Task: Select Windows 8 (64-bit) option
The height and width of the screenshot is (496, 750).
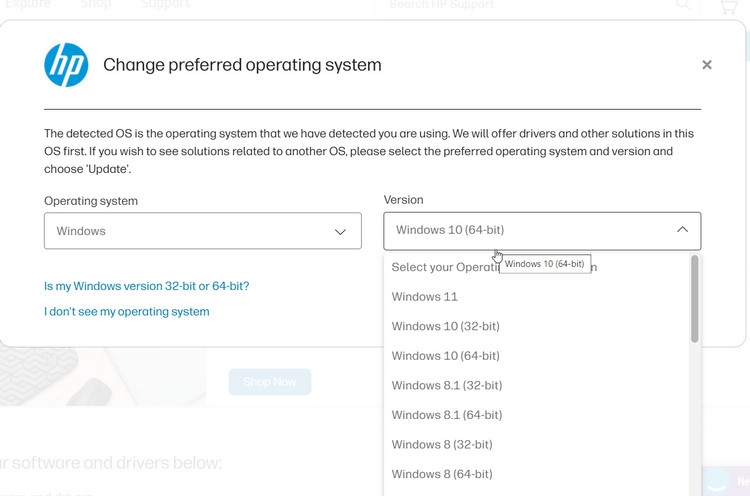Action: tap(442, 474)
